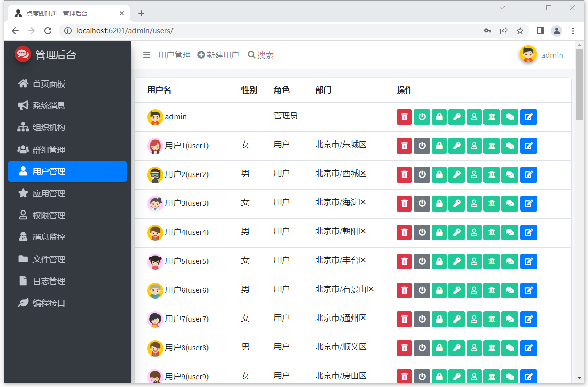Delete the admin user with trash icon
Image resolution: width=588 pixels, height=387 pixels.
click(x=404, y=117)
